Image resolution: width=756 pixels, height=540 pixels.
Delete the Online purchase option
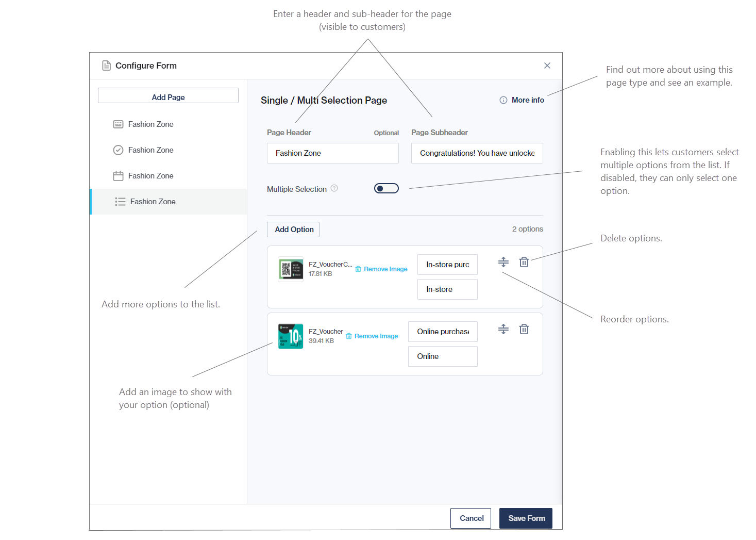coord(524,329)
